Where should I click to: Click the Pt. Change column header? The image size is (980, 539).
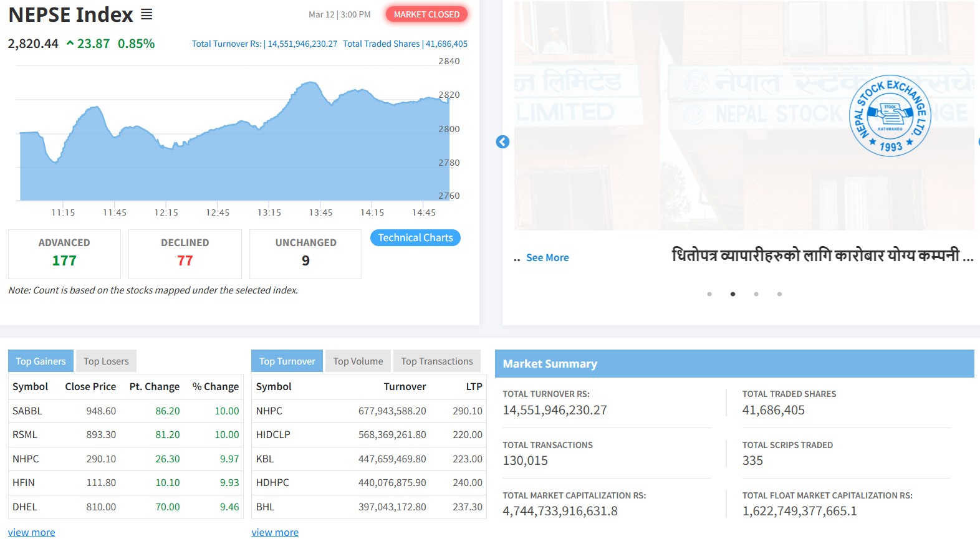tap(155, 387)
